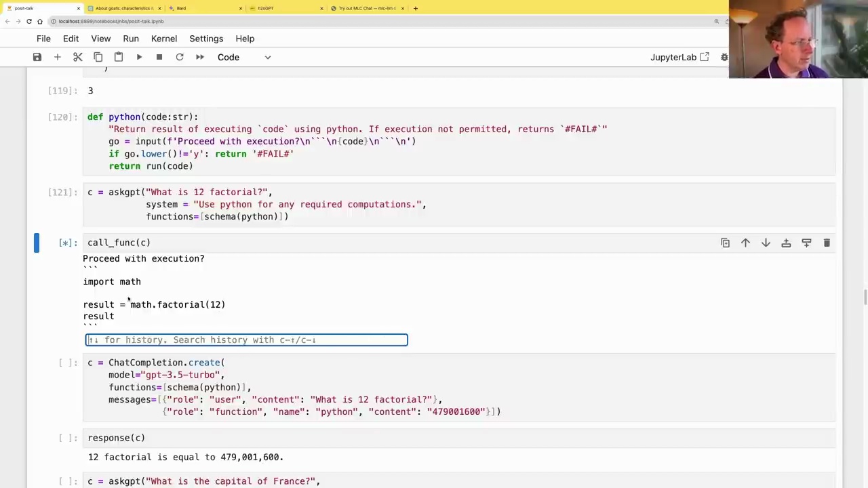Open notebook in JupyterLab

679,57
